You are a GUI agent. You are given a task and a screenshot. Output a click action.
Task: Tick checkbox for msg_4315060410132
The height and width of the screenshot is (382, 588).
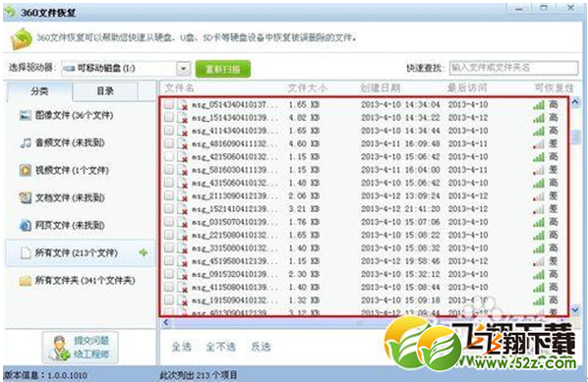click(169, 183)
